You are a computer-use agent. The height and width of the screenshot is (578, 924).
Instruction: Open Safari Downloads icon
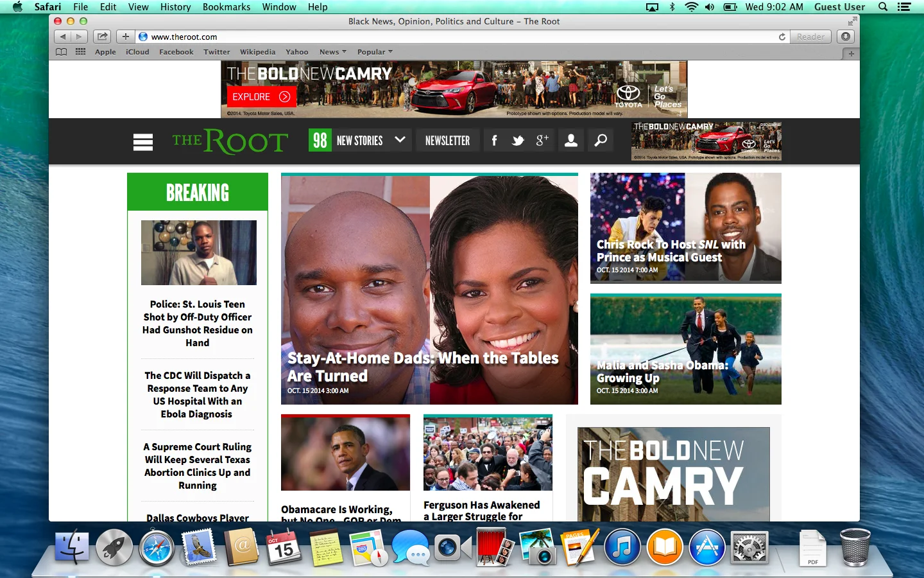point(846,37)
